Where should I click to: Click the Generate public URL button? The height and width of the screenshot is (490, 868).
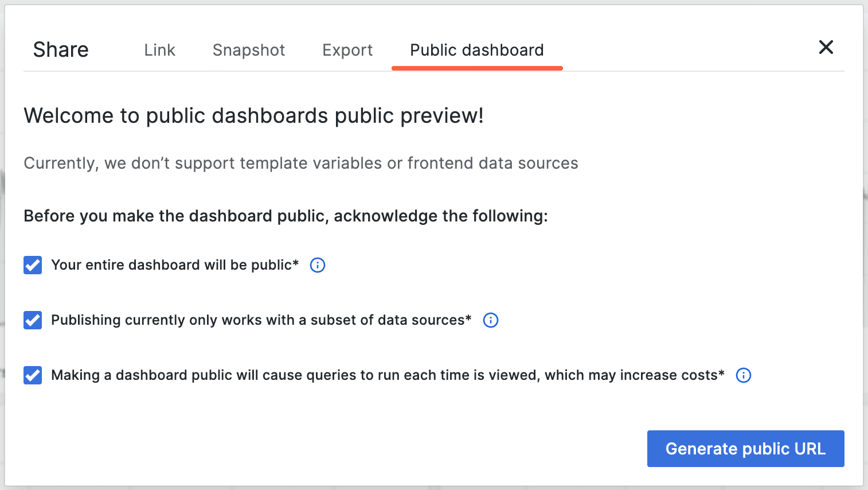point(745,449)
